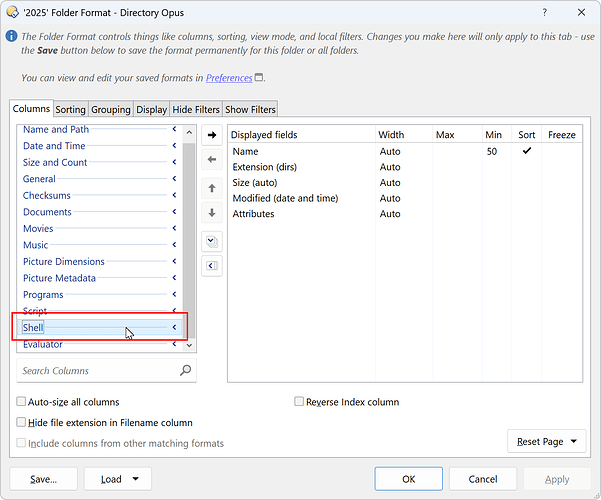Click the scroll up arrow in category list
Image resolution: width=601 pixels, height=500 pixels.
click(x=189, y=132)
